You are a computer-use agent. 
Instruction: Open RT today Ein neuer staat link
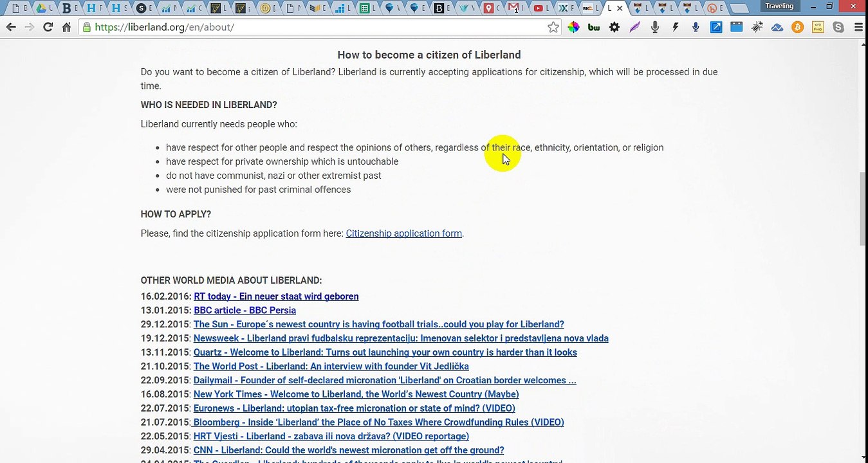point(276,296)
